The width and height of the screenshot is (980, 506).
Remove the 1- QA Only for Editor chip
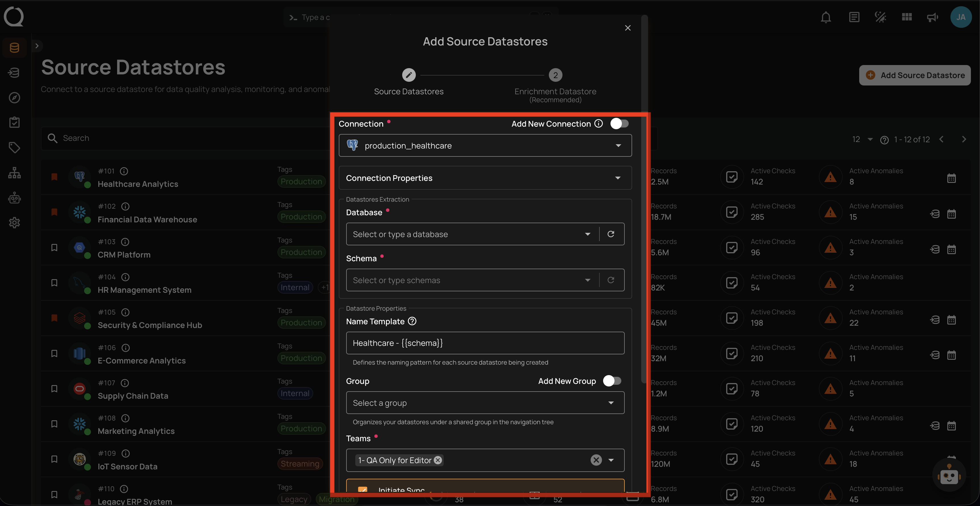[438, 460]
